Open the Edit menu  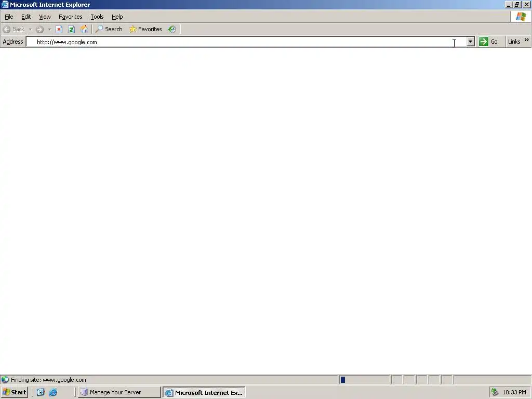pyautogui.click(x=26, y=17)
